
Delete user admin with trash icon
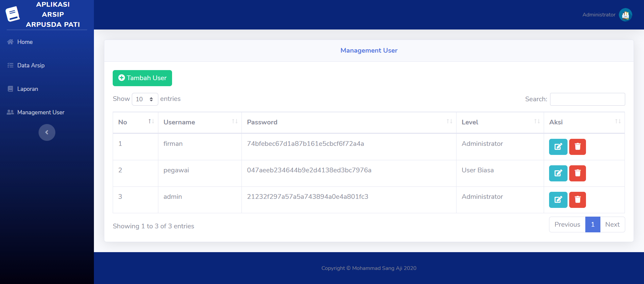click(x=577, y=200)
